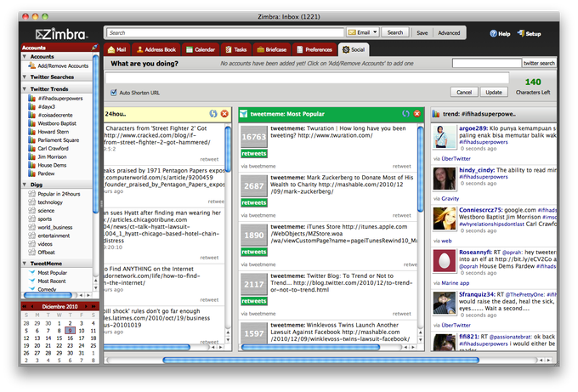Click the bottom horizontal scrollbar of columns
578x392 pixels.
click(x=320, y=360)
